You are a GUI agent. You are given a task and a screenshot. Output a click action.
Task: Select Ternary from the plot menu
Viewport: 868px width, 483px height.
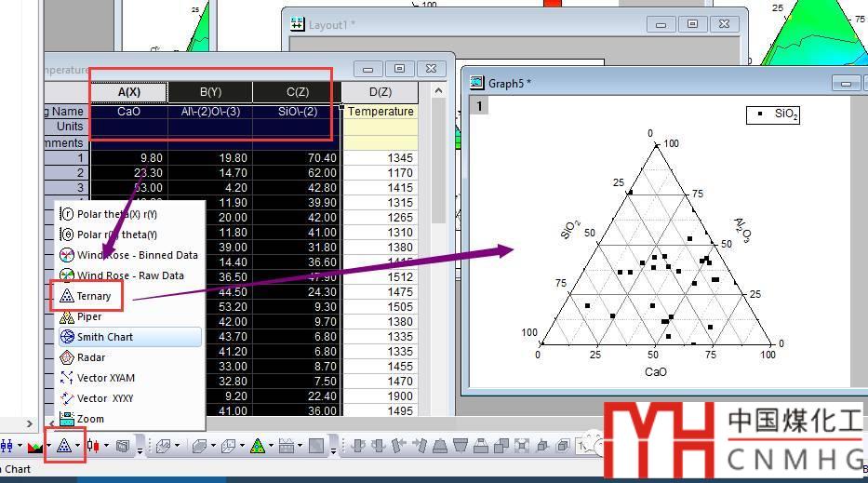point(93,296)
